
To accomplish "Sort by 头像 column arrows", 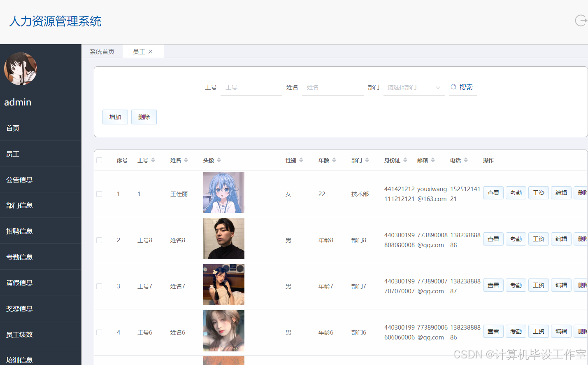I will click(x=219, y=160).
